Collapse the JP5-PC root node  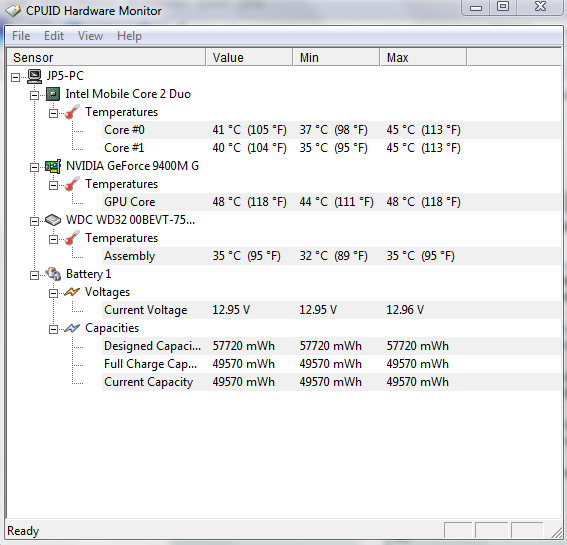pyautogui.click(x=15, y=77)
